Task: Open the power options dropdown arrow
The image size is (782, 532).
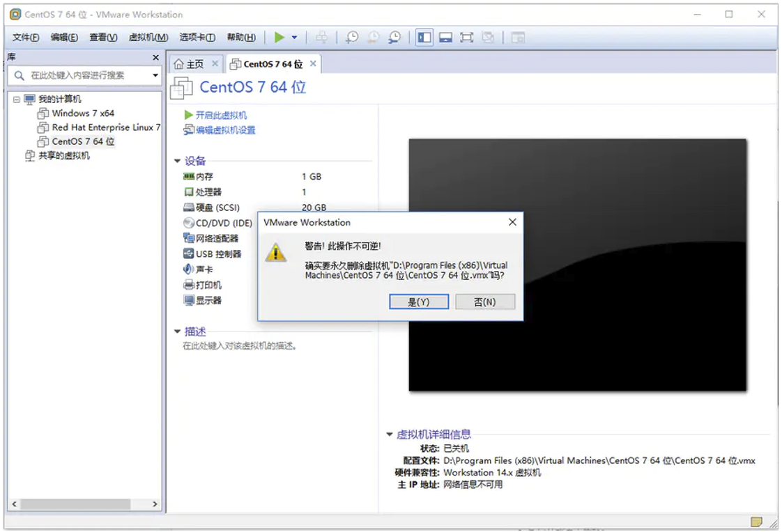Action: coord(294,38)
